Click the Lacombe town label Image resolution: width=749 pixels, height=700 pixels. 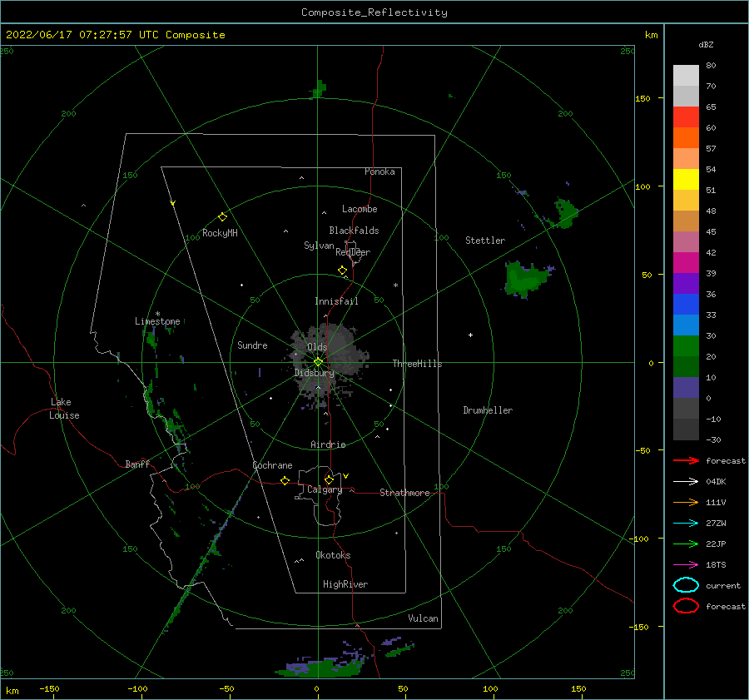(x=360, y=209)
